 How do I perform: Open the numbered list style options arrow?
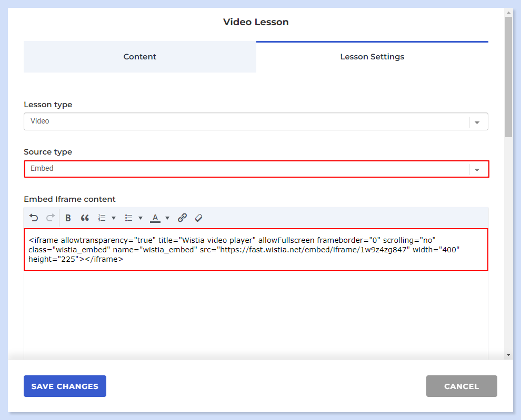(114, 218)
